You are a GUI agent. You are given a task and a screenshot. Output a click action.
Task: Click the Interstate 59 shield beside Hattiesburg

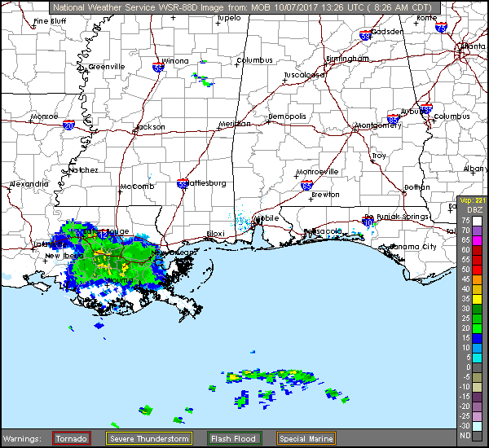click(182, 183)
